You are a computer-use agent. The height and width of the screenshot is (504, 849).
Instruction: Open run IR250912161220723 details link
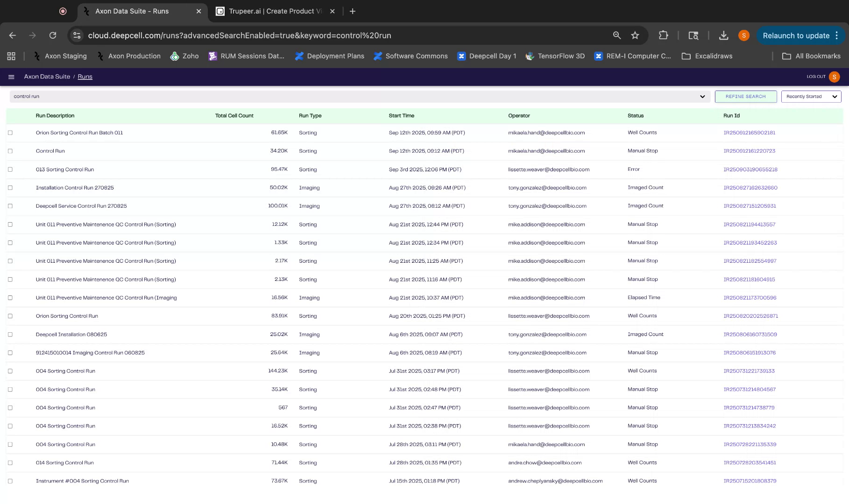click(x=750, y=151)
